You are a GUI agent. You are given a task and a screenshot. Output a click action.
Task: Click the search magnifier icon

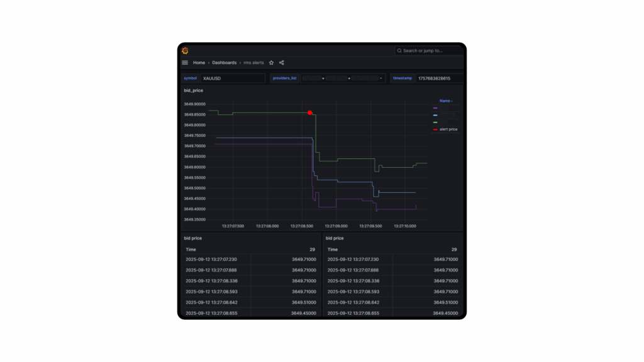coord(399,51)
